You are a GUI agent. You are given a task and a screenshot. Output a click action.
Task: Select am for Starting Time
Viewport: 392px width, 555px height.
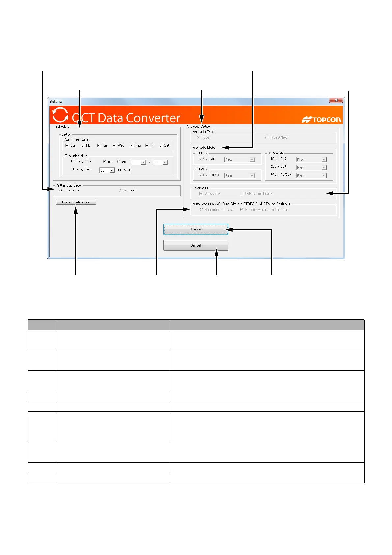pyautogui.click(x=104, y=161)
